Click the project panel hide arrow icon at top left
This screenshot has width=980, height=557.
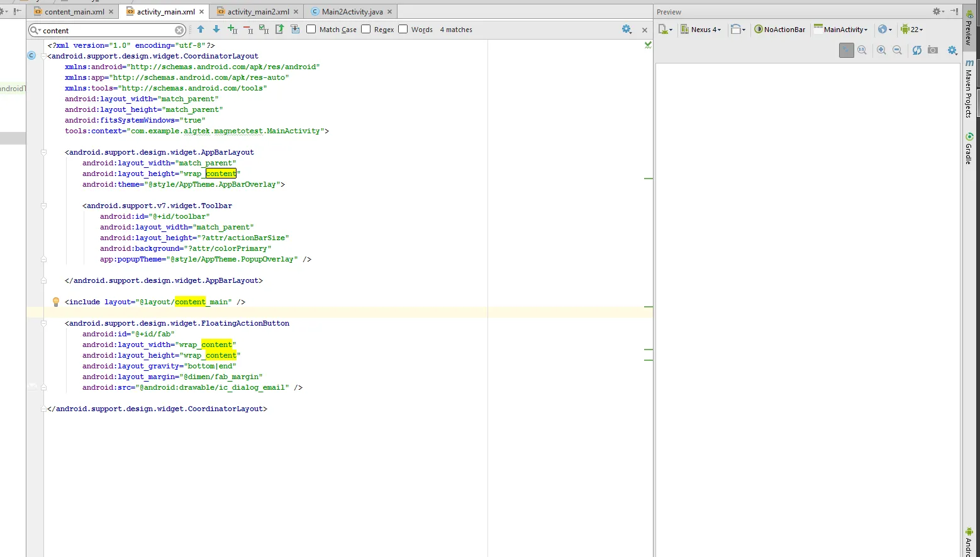(x=18, y=11)
